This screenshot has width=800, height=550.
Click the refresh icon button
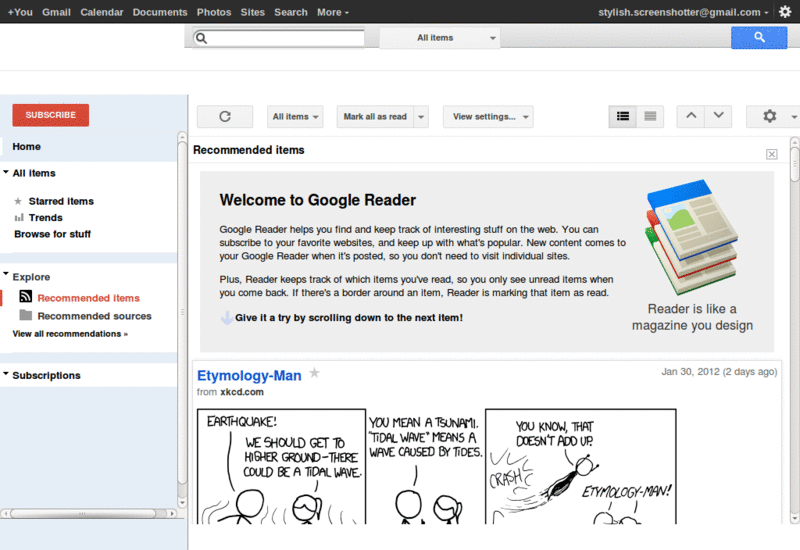[x=225, y=117]
